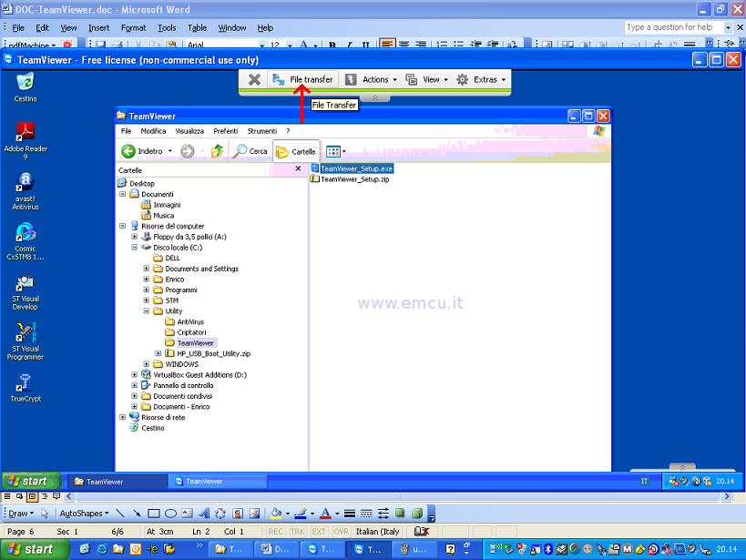
Task: Select the ST Visual Programmer desktop icon
Action: [26, 341]
